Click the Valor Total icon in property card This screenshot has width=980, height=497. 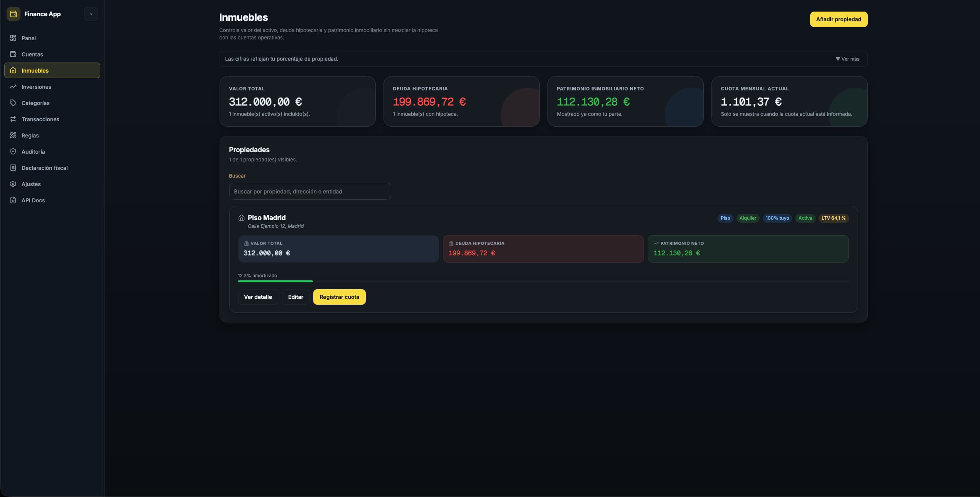[246, 243]
